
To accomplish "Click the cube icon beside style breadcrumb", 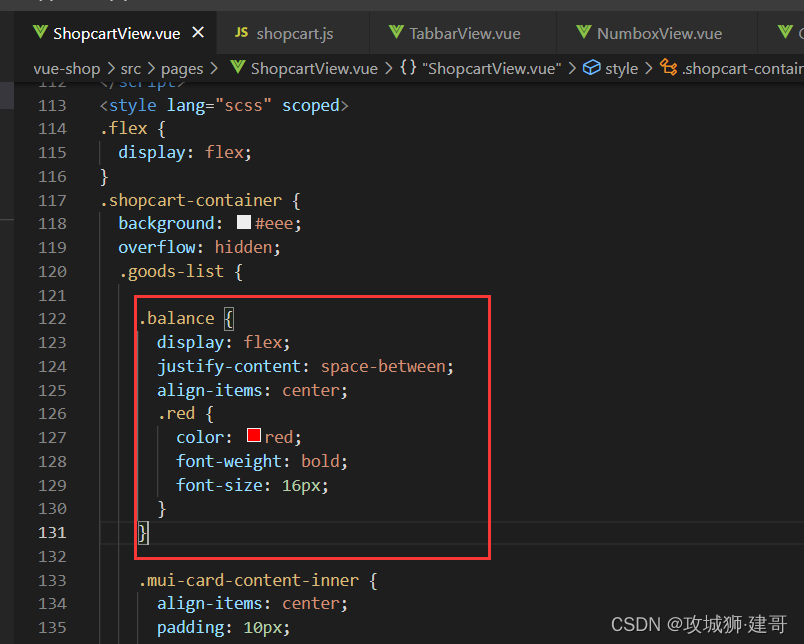I will click(x=592, y=67).
